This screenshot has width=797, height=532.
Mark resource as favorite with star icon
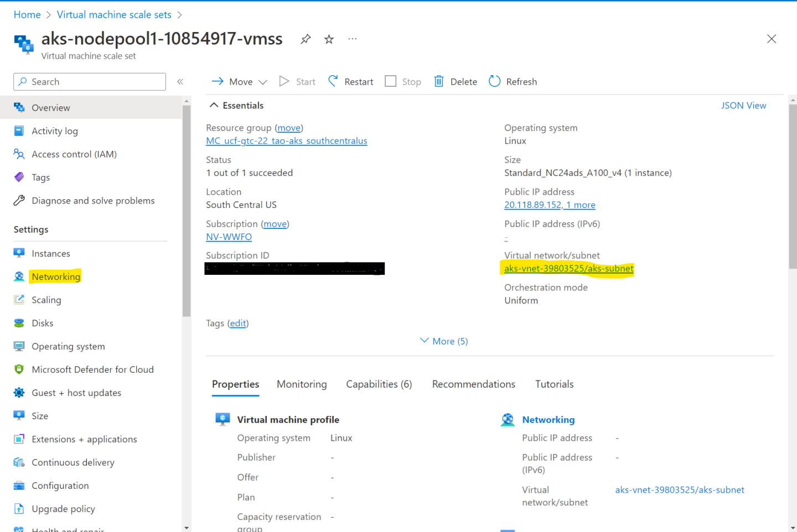click(329, 39)
